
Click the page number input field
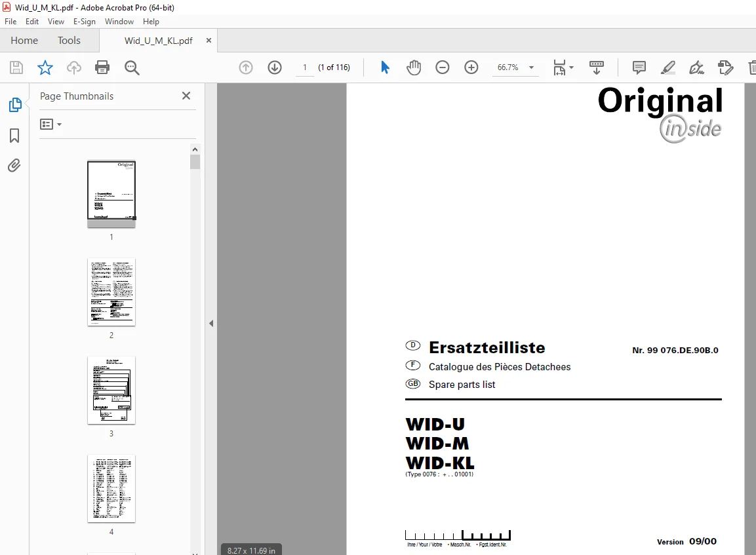(305, 67)
